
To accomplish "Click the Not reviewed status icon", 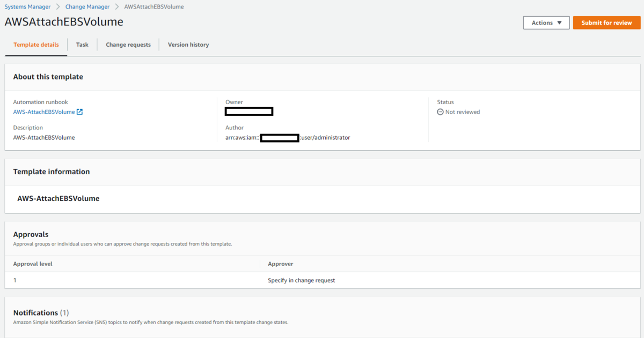I will point(440,112).
